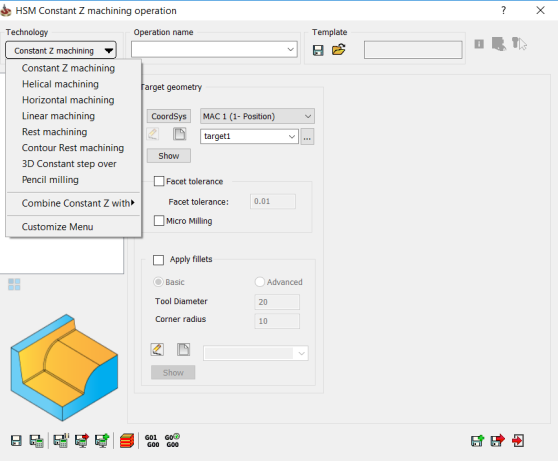The width and height of the screenshot is (558, 461).
Task: Click the Save template floppy disk icon
Action: coord(318,50)
